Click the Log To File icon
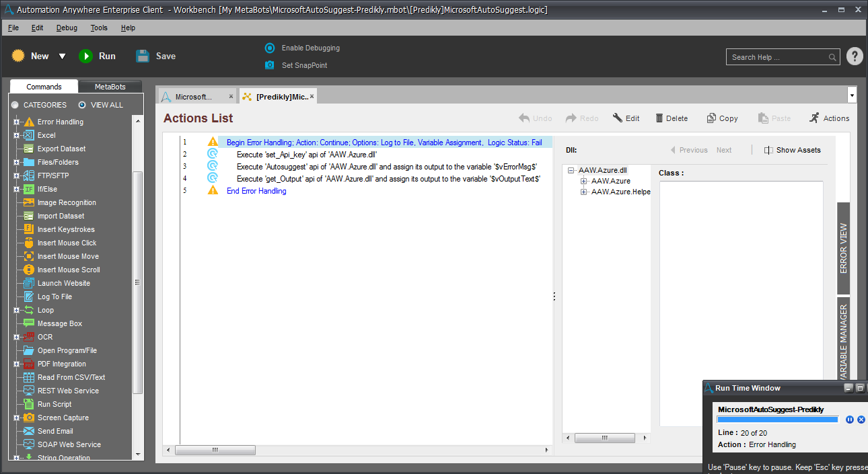Viewport: 868px width, 474px height. (29, 297)
